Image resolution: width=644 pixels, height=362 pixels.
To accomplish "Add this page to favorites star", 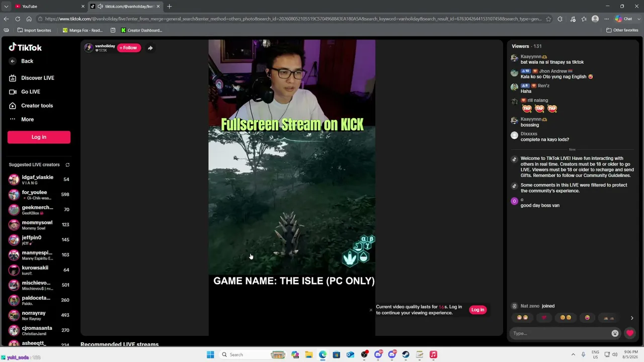I will pyautogui.click(x=548, y=19).
